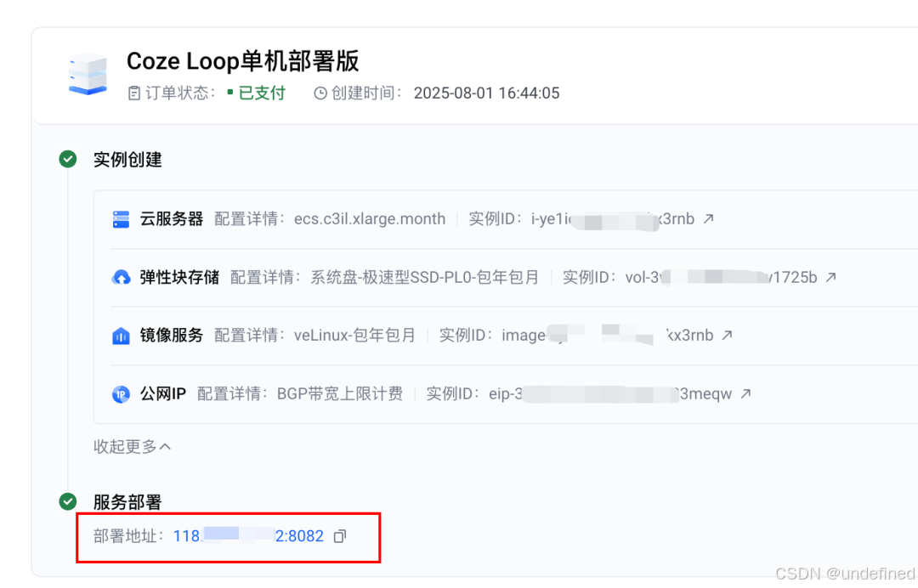The width and height of the screenshot is (918, 588).
Task: Click the order status clipboard icon
Action: coord(134,93)
